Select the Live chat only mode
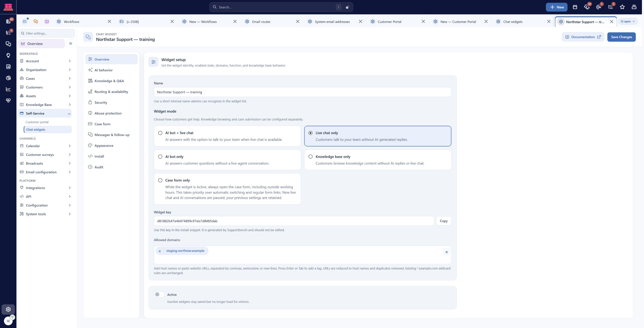 tap(378, 136)
